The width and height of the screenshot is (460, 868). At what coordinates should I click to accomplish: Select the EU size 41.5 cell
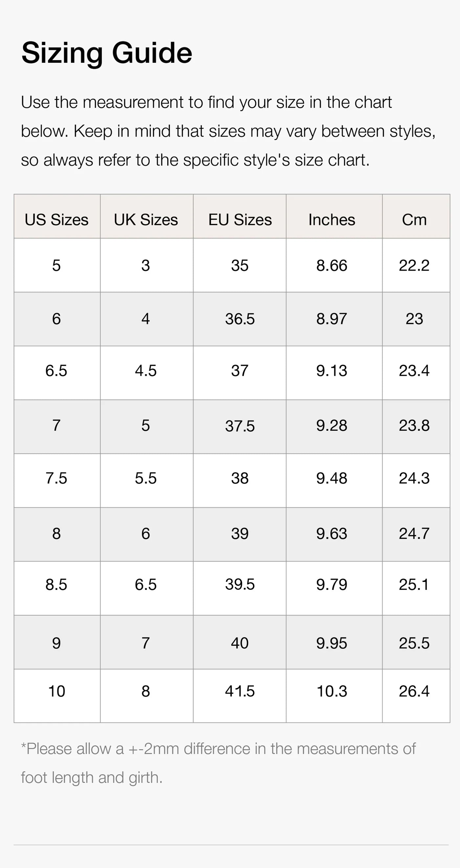point(240,691)
